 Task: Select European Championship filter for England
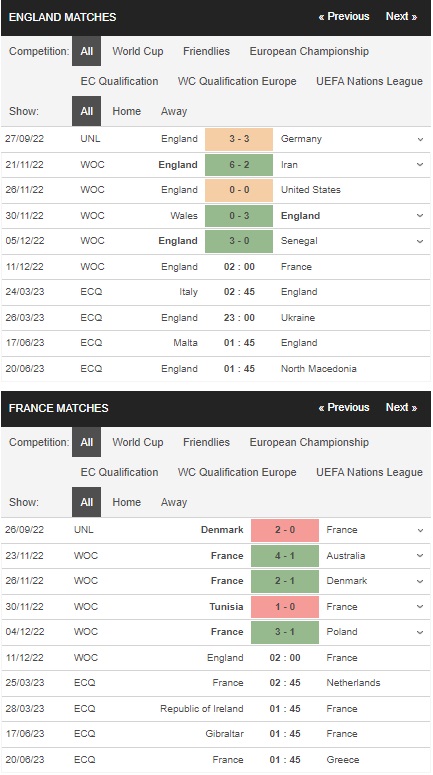tap(309, 51)
